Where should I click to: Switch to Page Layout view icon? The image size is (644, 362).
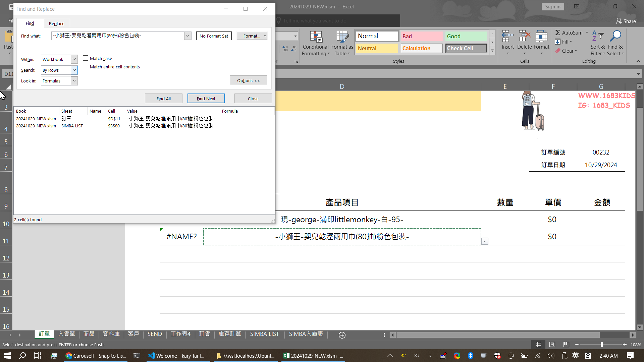pos(552,345)
